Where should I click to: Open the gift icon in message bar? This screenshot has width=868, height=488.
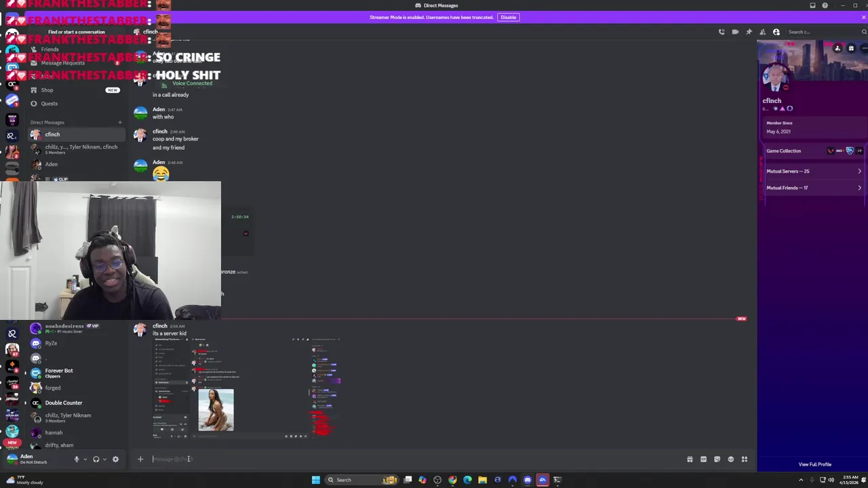tap(690, 460)
